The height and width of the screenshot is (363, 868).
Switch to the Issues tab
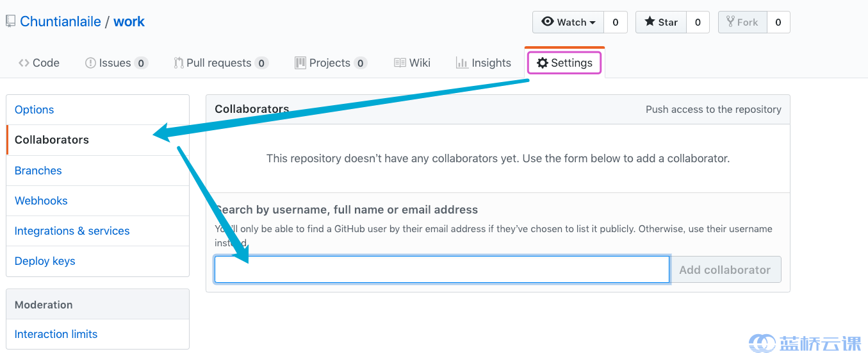(116, 63)
